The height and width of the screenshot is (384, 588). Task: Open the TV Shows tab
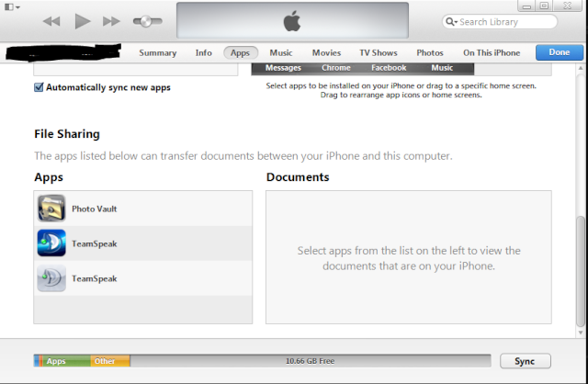click(x=378, y=53)
